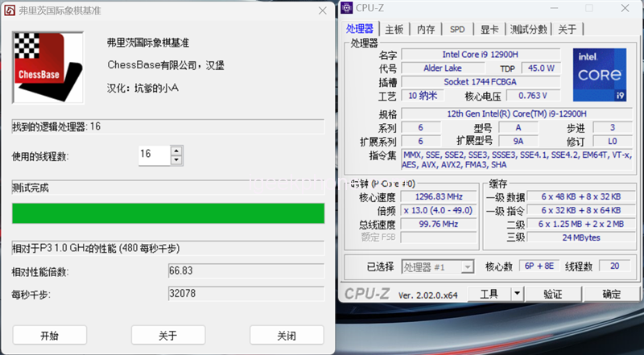Open the 測試分數 tab
The width and height of the screenshot is (644, 355).
click(x=529, y=29)
